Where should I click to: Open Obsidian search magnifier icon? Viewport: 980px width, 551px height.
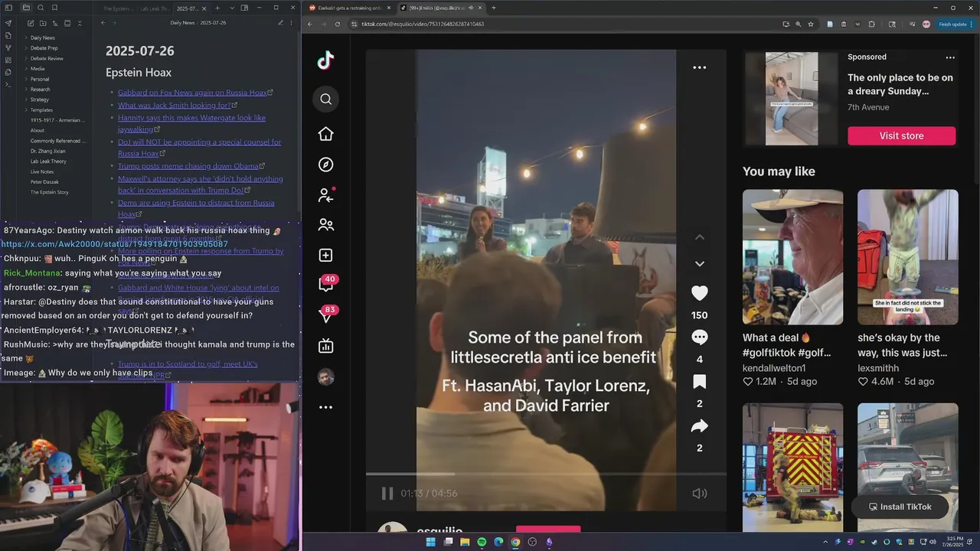(x=41, y=8)
